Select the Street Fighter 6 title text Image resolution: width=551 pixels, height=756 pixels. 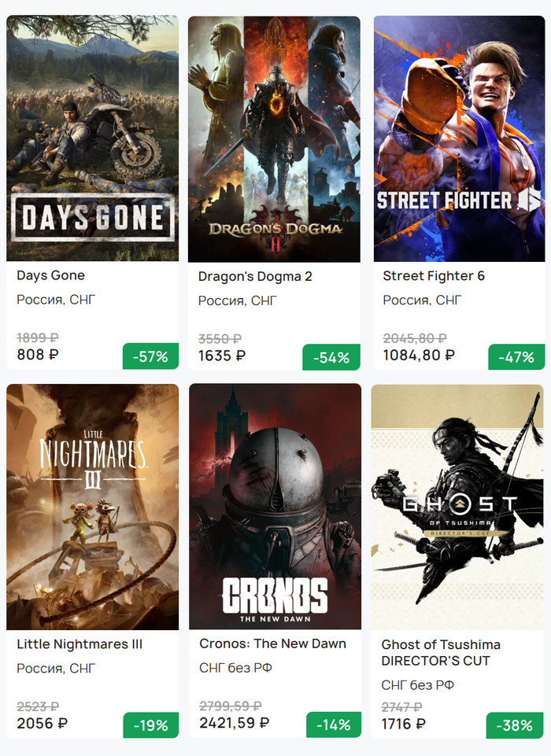click(x=434, y=275)
